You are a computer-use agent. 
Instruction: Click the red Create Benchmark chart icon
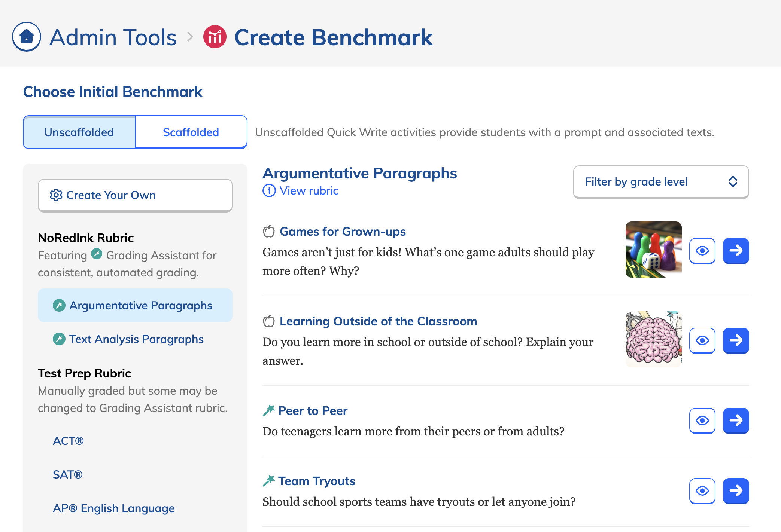click(x=215, y=37)
